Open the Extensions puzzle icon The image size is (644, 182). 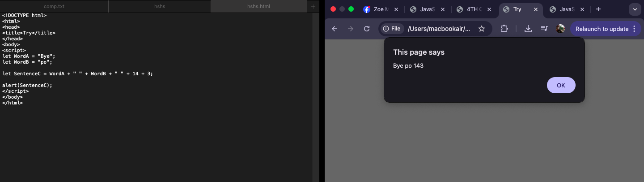[x=504, y=29]
